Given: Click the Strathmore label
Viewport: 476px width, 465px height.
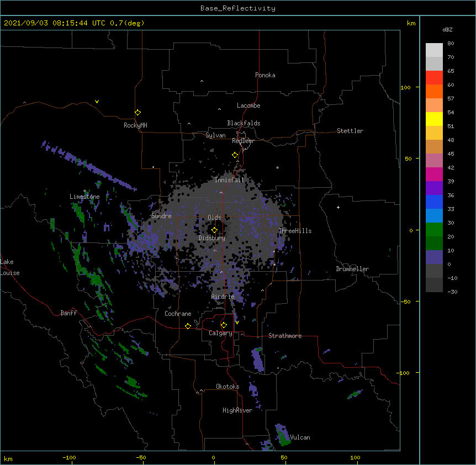Looking at the screenshot, I should pyautogui.click(x=285, y=336).
